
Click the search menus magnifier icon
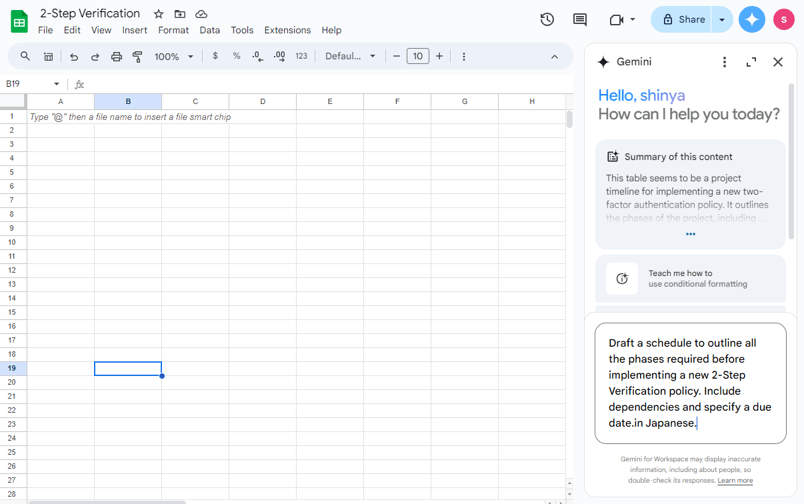(x=25, y=56)
